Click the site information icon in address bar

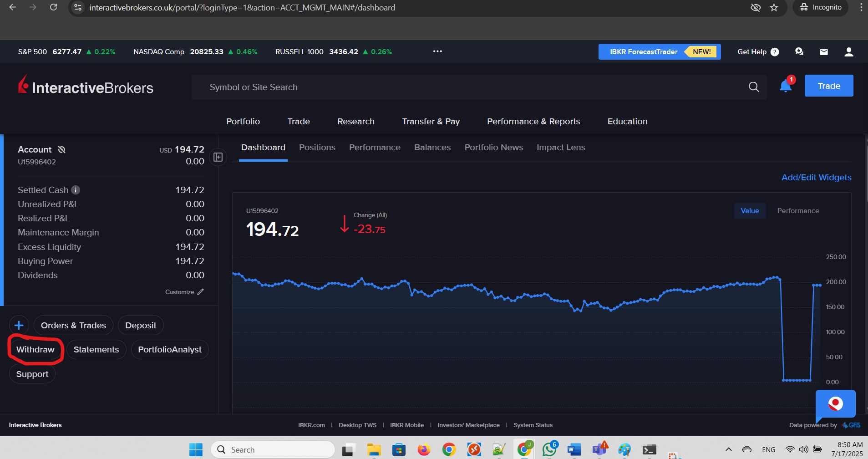click(78, 7)
